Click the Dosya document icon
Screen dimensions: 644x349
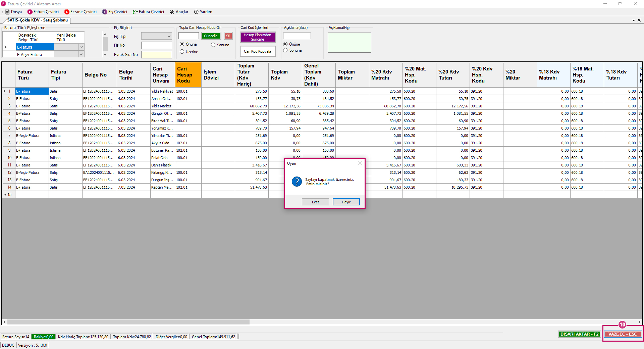[x=7, y=12]
